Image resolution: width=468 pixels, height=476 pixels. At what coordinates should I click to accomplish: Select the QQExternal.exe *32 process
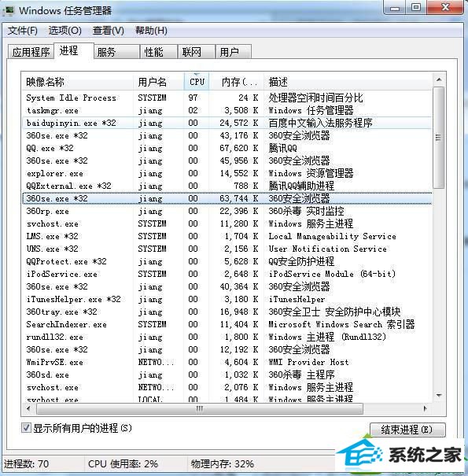(227, 186)
